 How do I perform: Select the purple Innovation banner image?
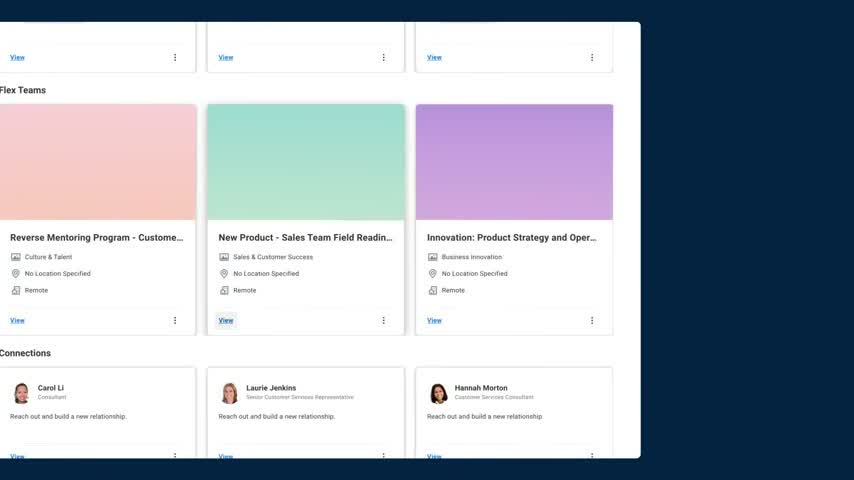pos(514,162)
